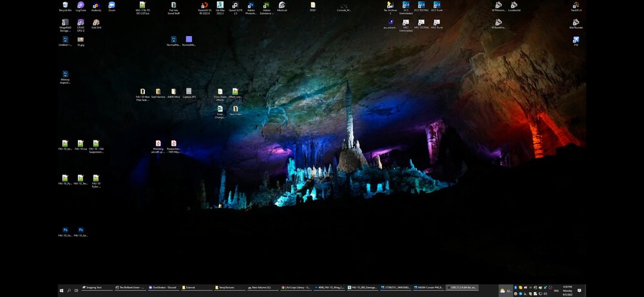
Task: Open the Tex Archiver 2 shortcut
Action: (390, 8)
